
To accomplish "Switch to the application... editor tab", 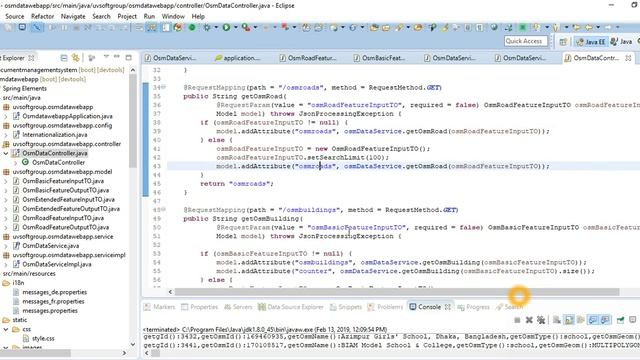I will pos(238,58).
